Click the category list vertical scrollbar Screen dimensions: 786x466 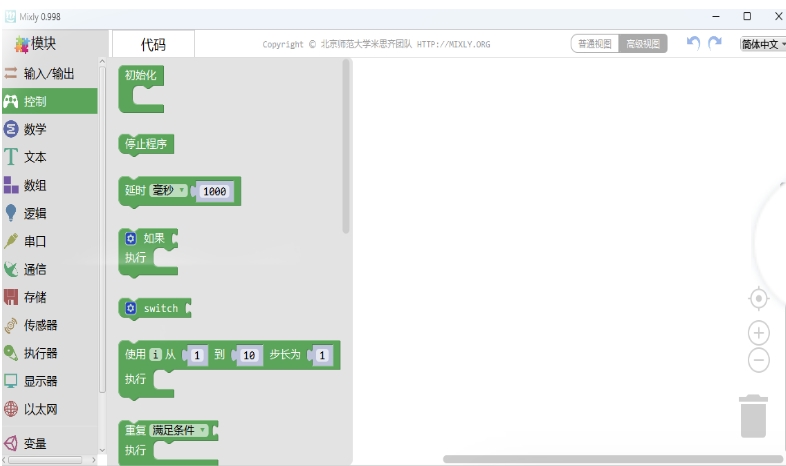click(102, 229)
